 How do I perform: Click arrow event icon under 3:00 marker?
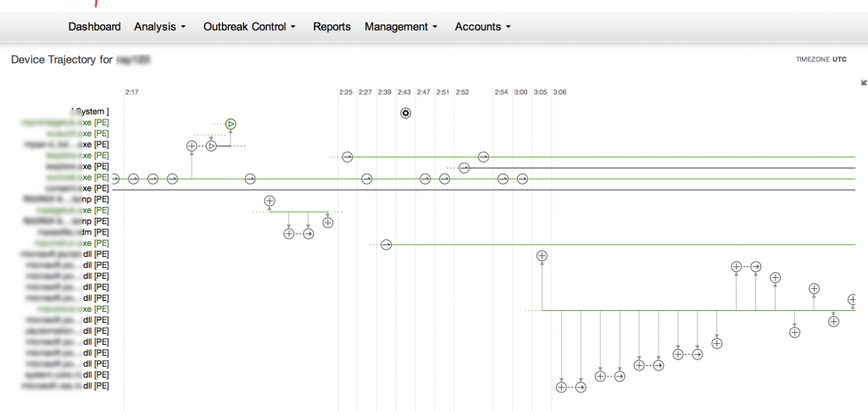(522, 179)
